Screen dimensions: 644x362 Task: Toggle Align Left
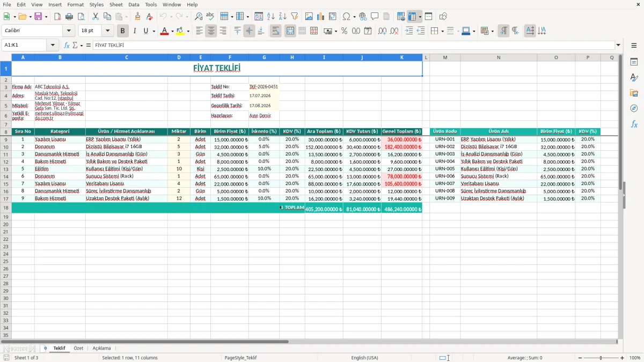tap(199, 31)
